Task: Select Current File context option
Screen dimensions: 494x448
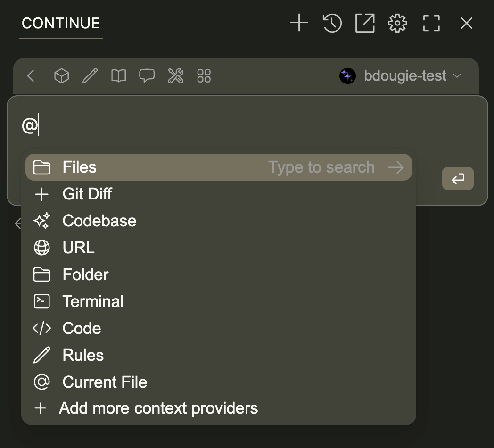Action: coord(105,382)
